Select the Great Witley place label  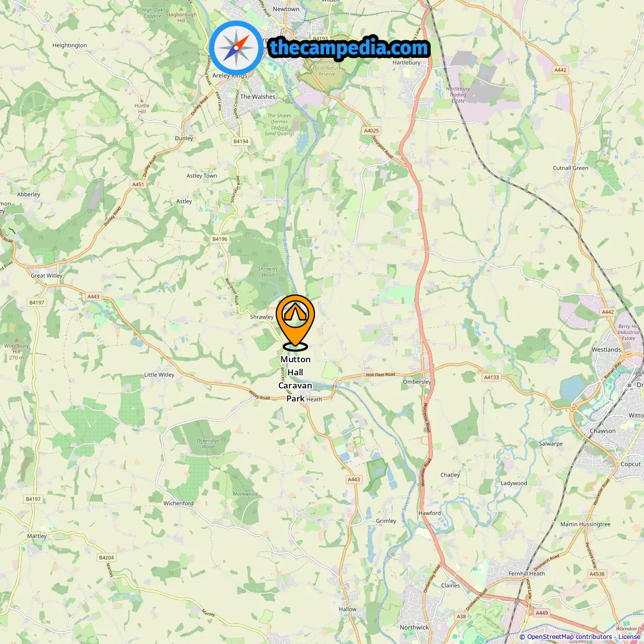(x=47, y=276)
